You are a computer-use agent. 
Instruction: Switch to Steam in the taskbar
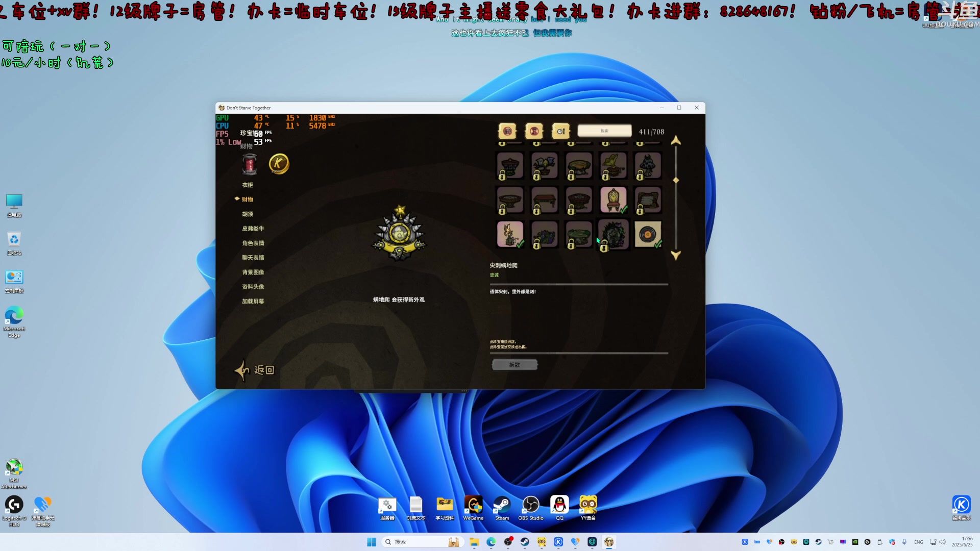pos(525,542)
